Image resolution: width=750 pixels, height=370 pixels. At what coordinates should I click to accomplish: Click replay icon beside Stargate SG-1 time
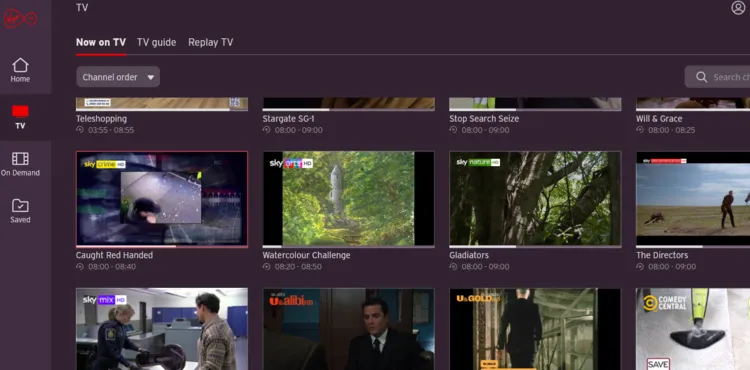pos(266,130)
